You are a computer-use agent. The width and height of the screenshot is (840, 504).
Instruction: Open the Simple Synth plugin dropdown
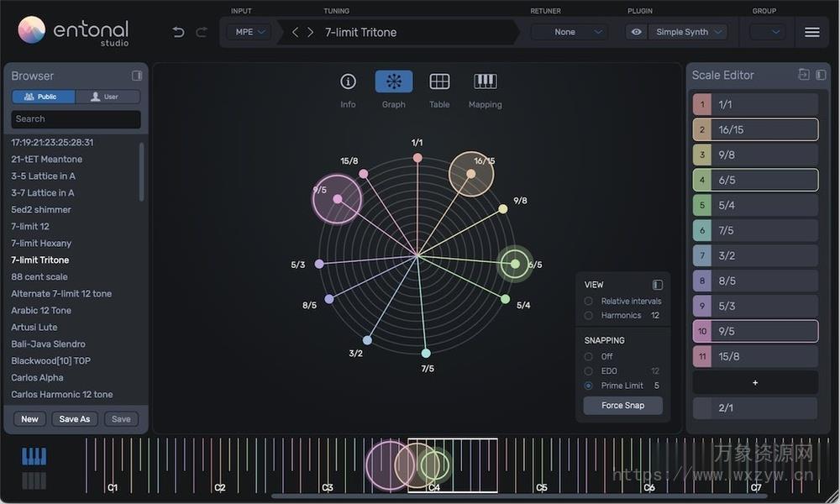(688, 31)
